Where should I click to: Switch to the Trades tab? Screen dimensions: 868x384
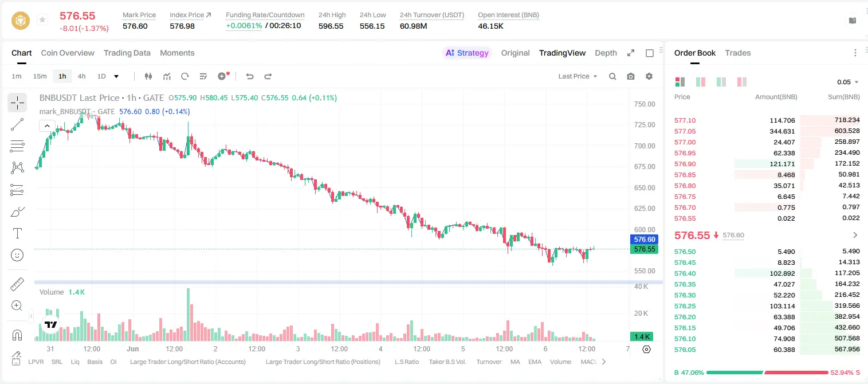[738, 53]
